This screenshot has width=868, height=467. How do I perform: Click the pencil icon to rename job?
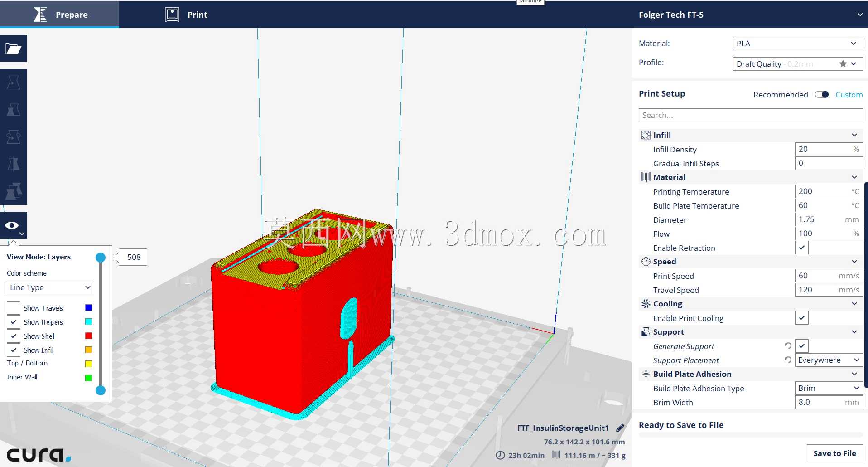coord(620,428)
